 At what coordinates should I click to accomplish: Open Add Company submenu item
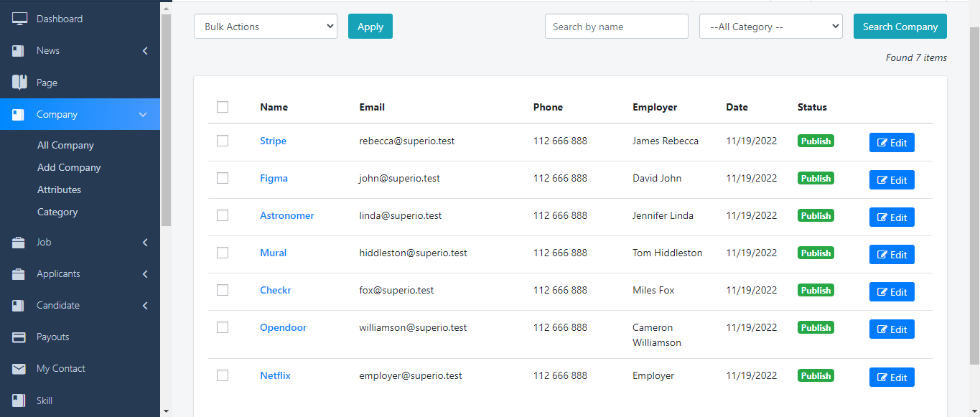(x=69, y=167)
